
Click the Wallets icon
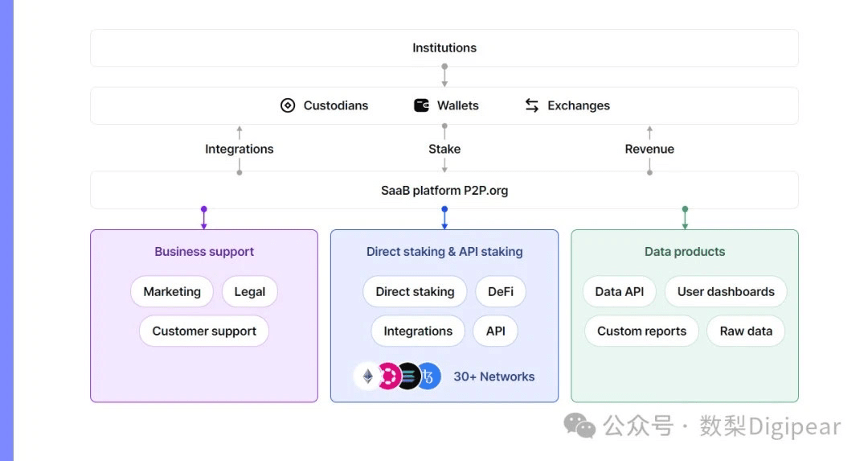tap(421, 105)
